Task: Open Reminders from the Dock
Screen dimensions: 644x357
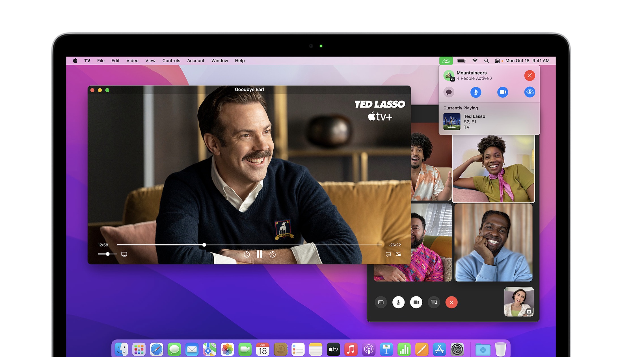Action: tap(298, 350)
